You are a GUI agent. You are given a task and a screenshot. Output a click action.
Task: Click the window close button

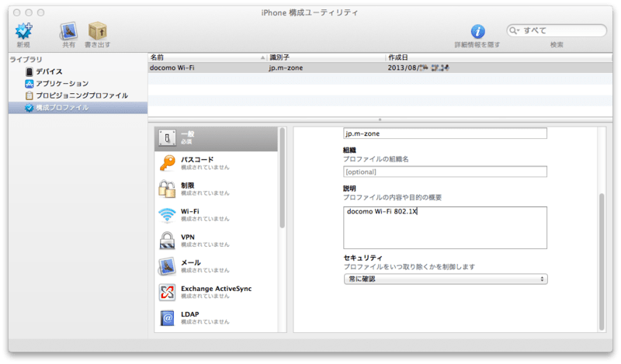(x=17, y=12)
